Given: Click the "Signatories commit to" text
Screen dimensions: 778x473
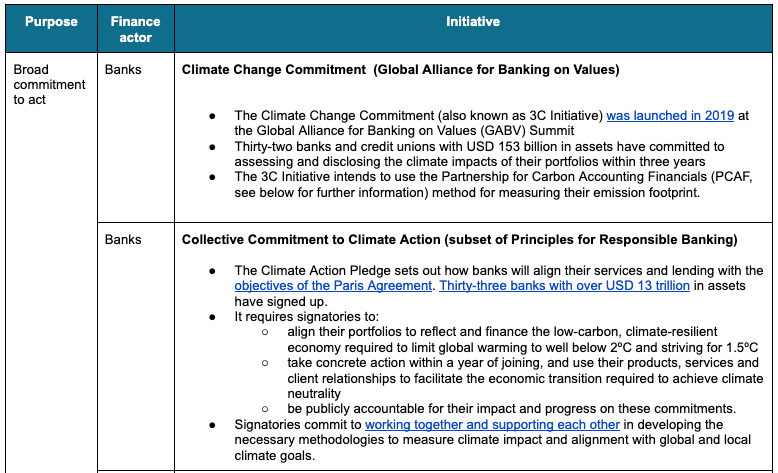Looking at the screenshot, I should (298, 424).
